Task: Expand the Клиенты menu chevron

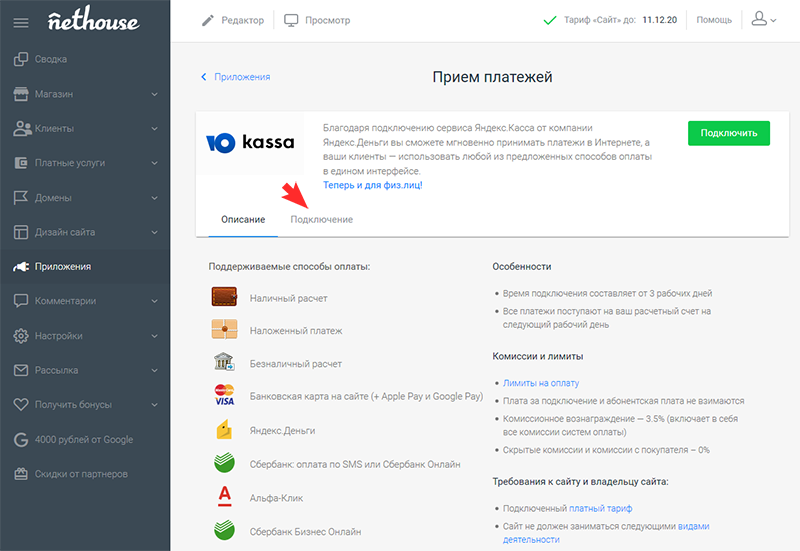Action: pos(155,129)
